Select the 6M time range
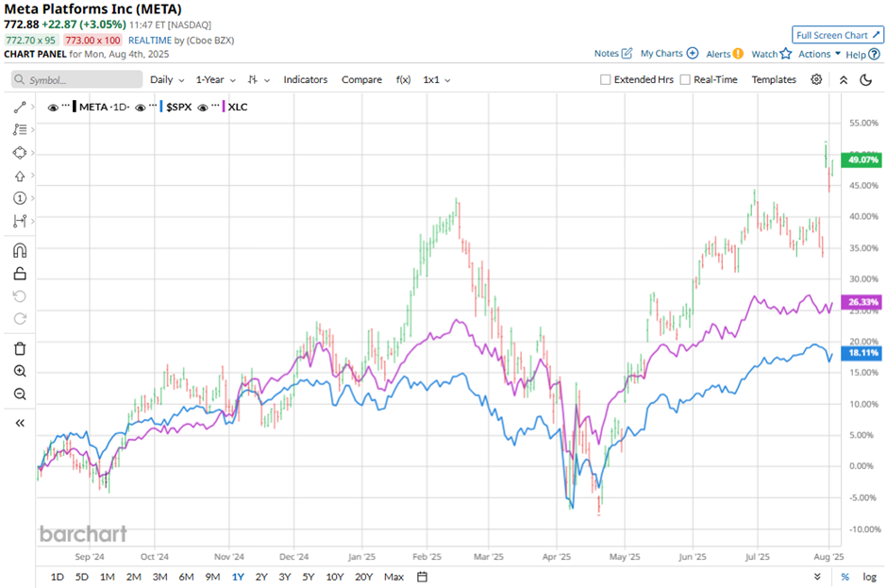Image resolution: width=887 pixels, height=588 pixels. click(x=186, y=577)
